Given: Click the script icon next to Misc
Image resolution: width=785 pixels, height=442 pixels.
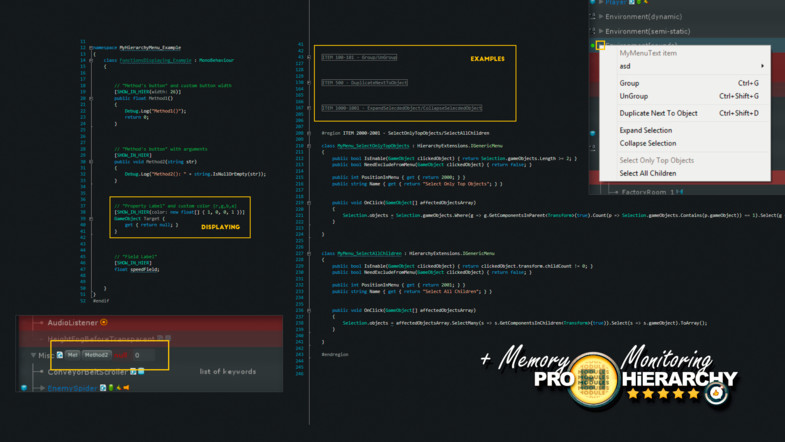Looking at the screenshot, I should [x=60, y=355].
